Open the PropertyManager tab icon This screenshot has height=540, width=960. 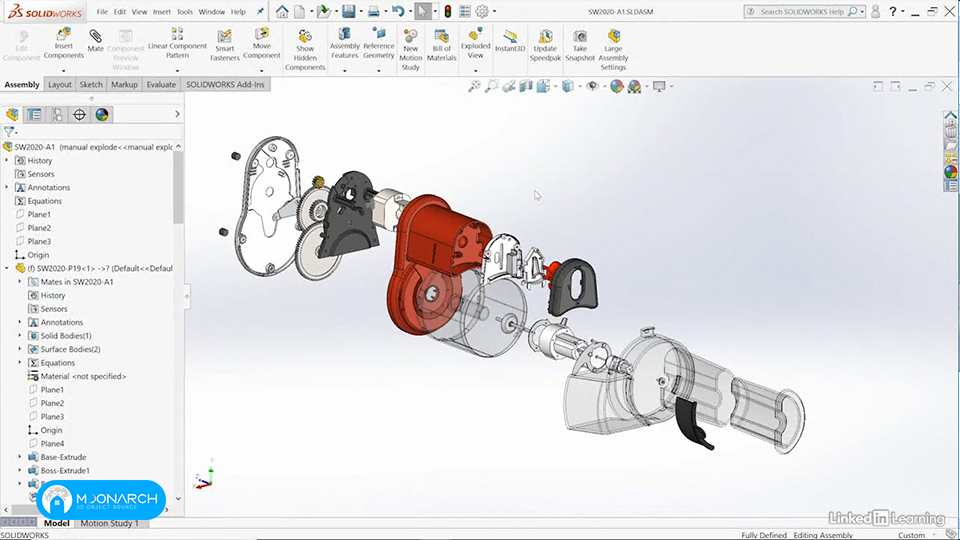click(x=34, y=114)
